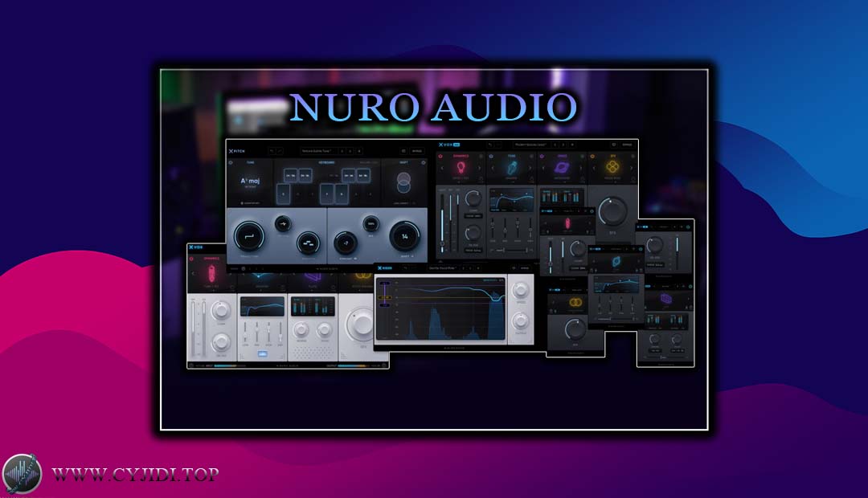
Task: Click the Comp knob in light Xvox
Action: point(222,310)
